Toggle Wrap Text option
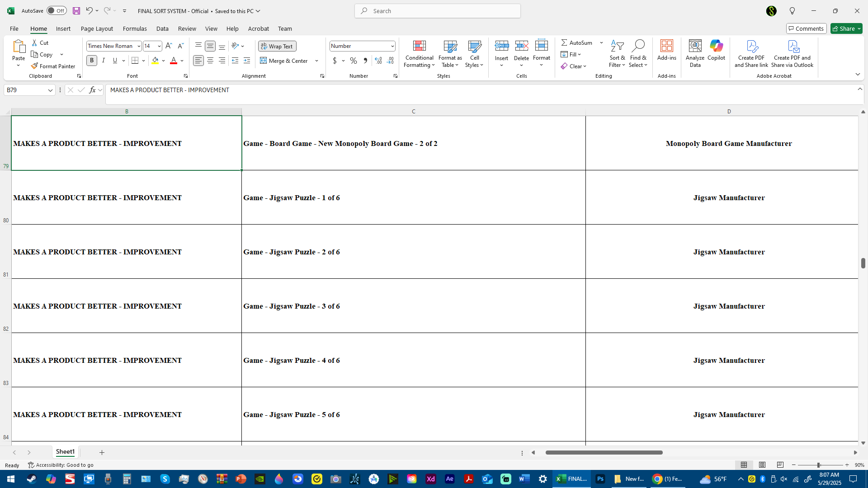868x488 pixels. coord(277,46)
